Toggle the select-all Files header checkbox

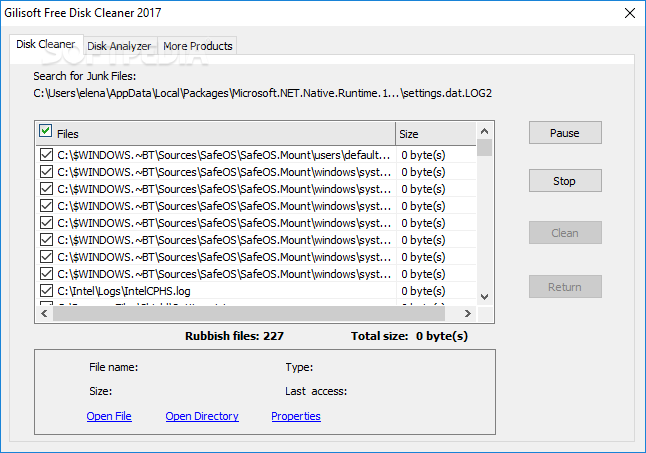45,131
